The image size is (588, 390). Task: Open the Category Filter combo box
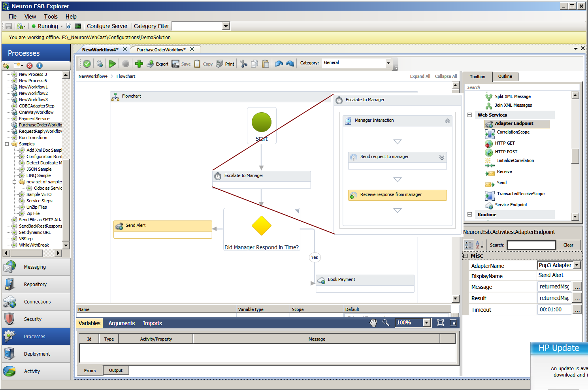coord(226,26)
